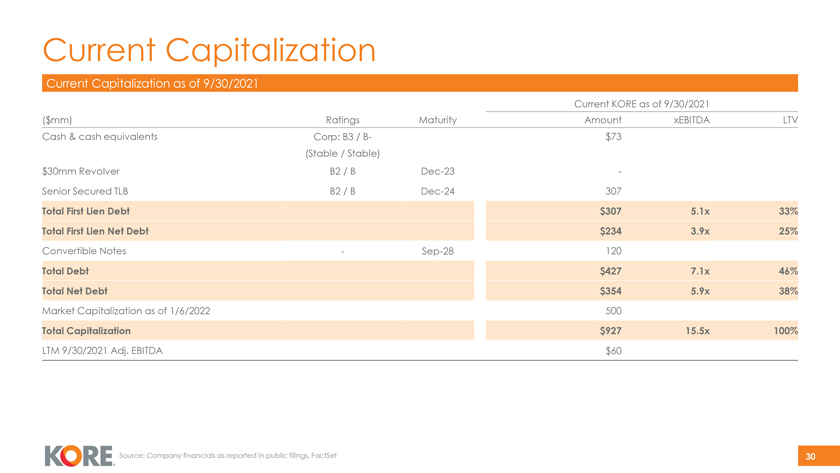
Task: Select the Cash & cash equivalents row label
Action: (x=99, y=137)
